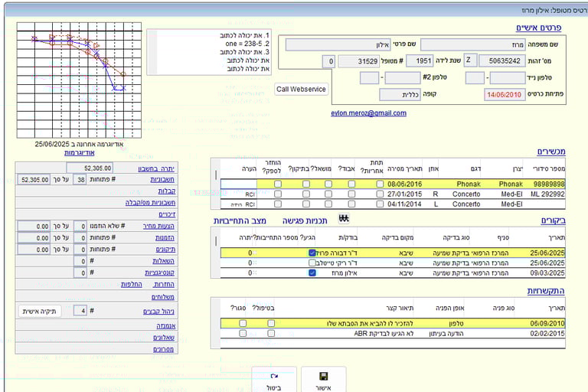Open the ביקורים section link
Screen dimensions: 588x392
click(553, 220)
